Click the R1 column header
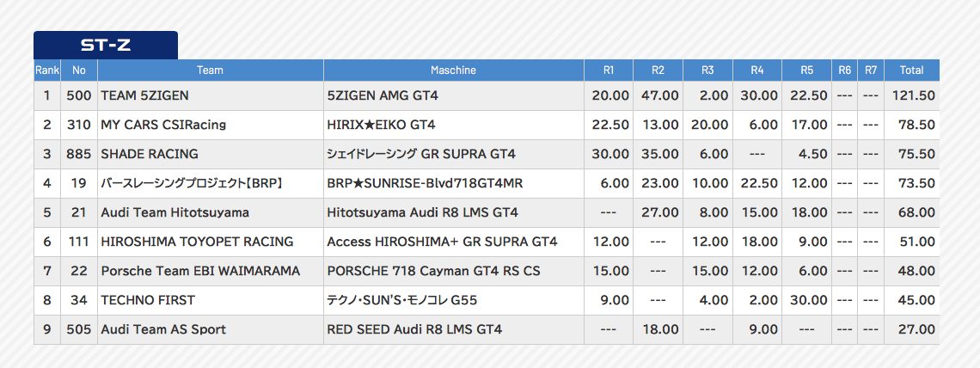The width and height of the screenshot is (980, 368). [609, 71]
